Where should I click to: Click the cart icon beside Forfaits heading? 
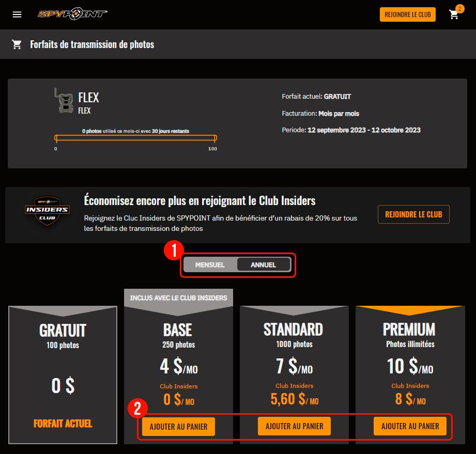coord(17,44)
